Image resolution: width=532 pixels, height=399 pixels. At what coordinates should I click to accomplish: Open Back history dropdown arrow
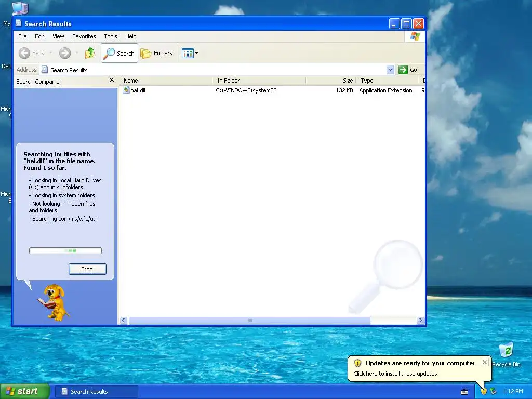click(x=50, y=53)
